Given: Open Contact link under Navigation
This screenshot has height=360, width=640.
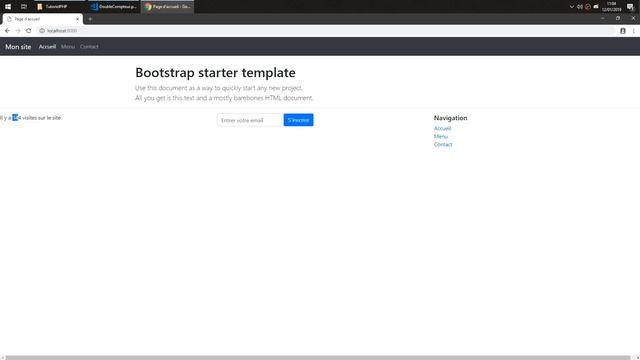Looking at the screenshot, I should pyautogui.click(x=443, y=144).
